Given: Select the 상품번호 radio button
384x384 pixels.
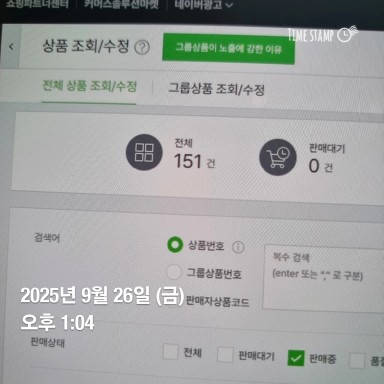Looking at the screenshot, I should pyautogui.click(x=175, y=245).
